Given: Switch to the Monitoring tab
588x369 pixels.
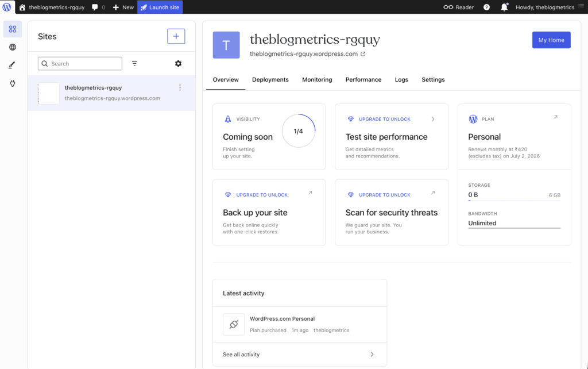Looking at the screenshot, I should tap(317, 79).
